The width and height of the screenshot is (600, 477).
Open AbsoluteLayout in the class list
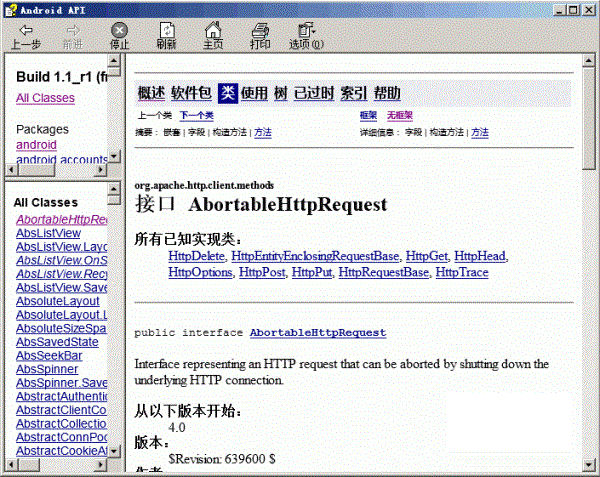[58, 301]
